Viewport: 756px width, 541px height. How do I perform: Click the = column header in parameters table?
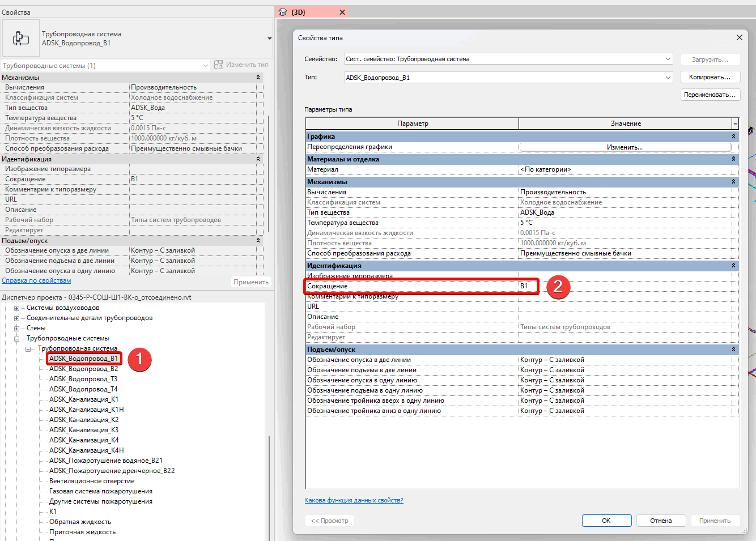pyautogui.click(x=736, y=123)
